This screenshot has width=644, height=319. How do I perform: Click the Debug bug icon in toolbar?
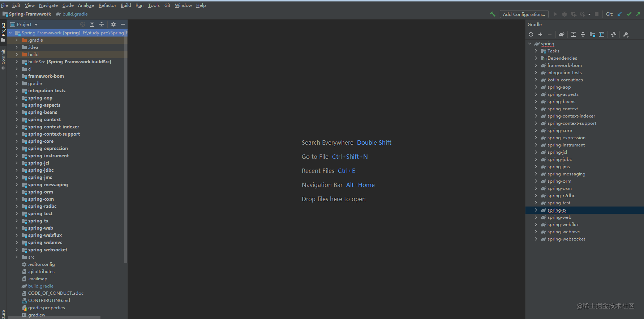(564, 14)
